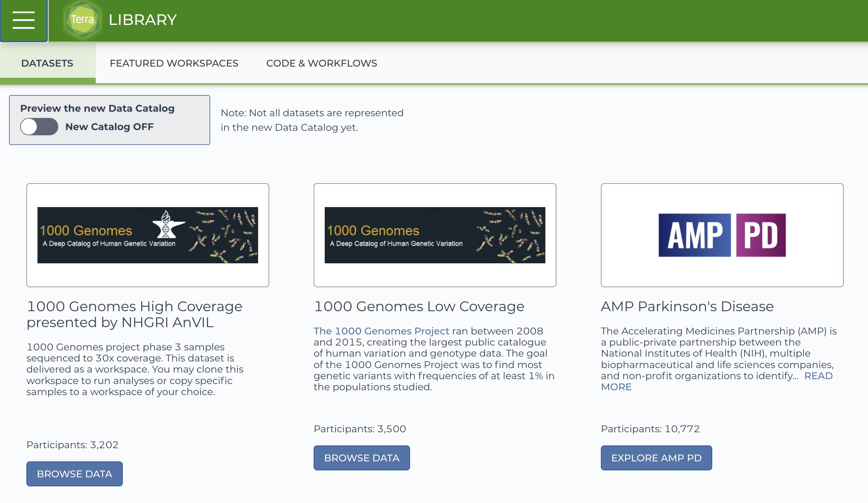Screen dimensions: 868x503
Task: Click 1000 Genomes Low Coverage title
Action: click(x=419, y=306)
